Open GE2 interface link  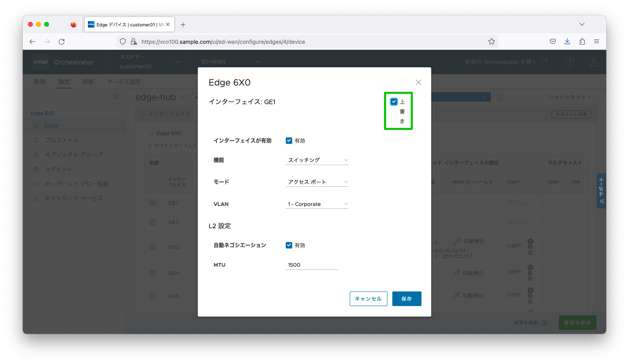pyautogui.click(x=173, y=223)
